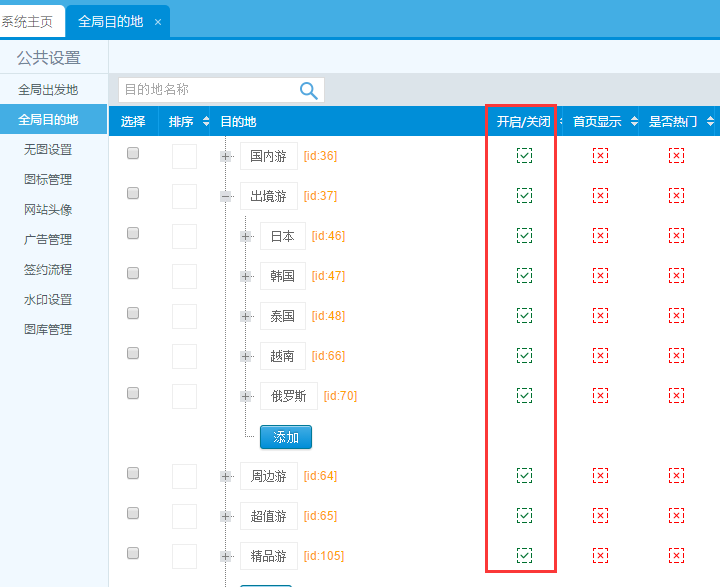The image size is (720, 587).
Task: Toggle 首页显示 icon for 出境游
Action: coord(600,195)
